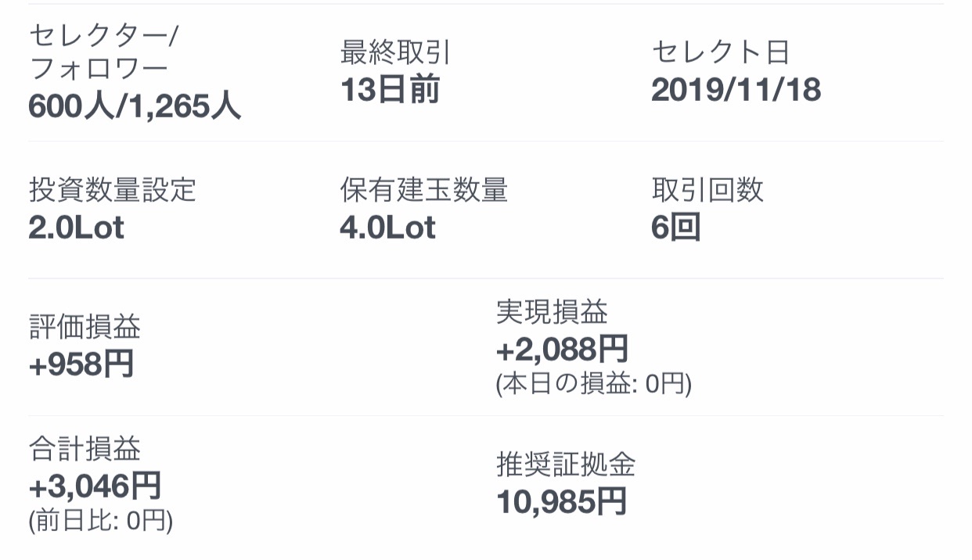Select the 4.0Lot position quantity
972x560 pixels.
tap(387, 228)
